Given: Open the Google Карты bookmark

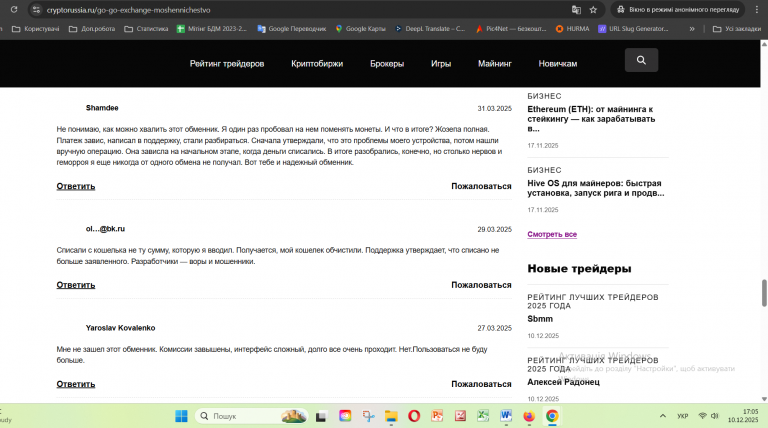Looking at the screenshot, I should coord(360,29).
